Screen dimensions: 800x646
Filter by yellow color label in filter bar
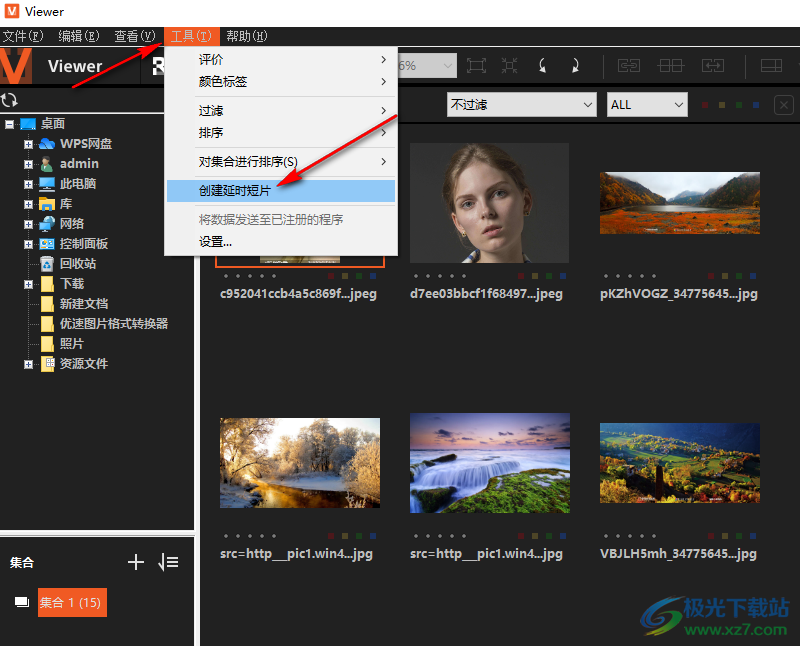pyautogui.click(x=722, y=105)
